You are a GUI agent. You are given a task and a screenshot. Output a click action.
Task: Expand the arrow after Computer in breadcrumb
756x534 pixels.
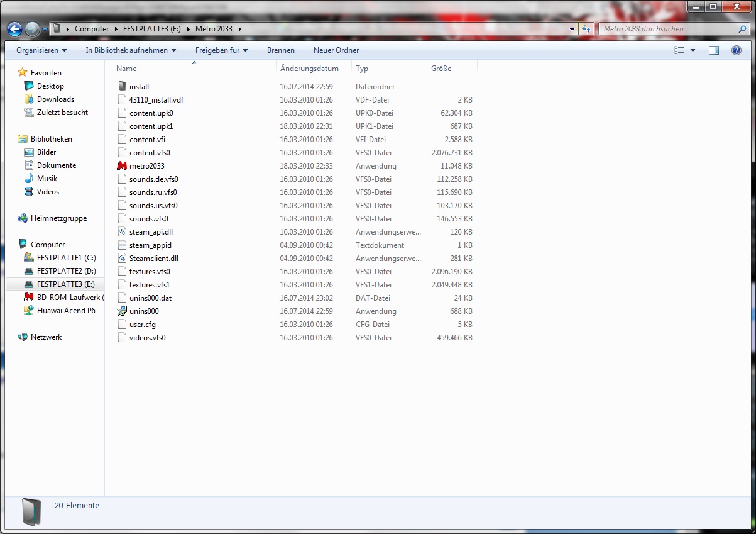click(x=116, y=29)
